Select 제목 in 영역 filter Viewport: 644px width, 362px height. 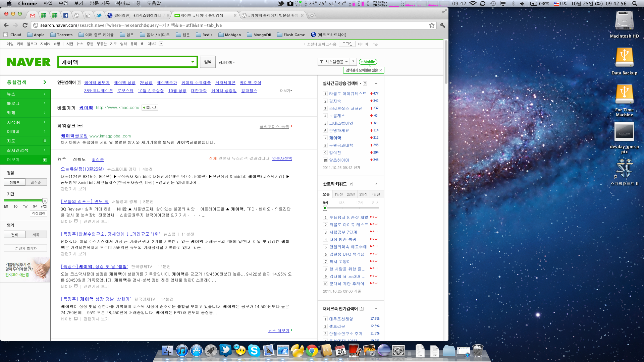36,235
